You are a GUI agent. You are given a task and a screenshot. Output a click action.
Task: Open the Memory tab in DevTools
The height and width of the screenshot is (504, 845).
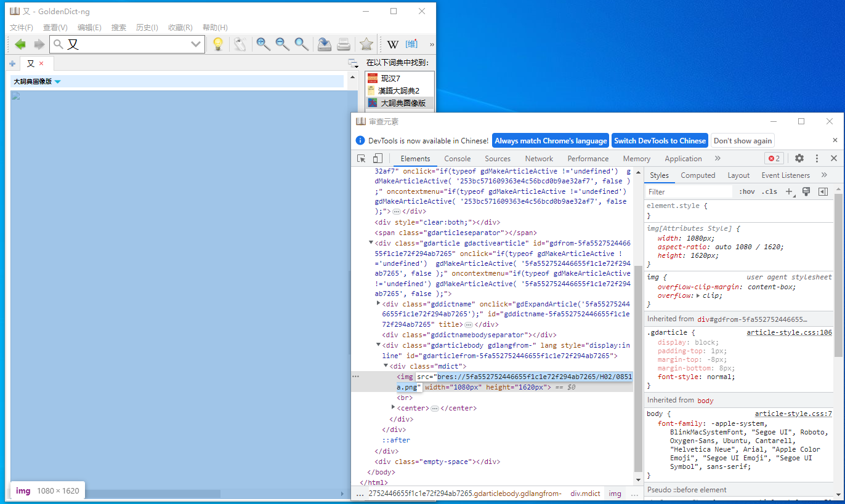tap(637, 159)
